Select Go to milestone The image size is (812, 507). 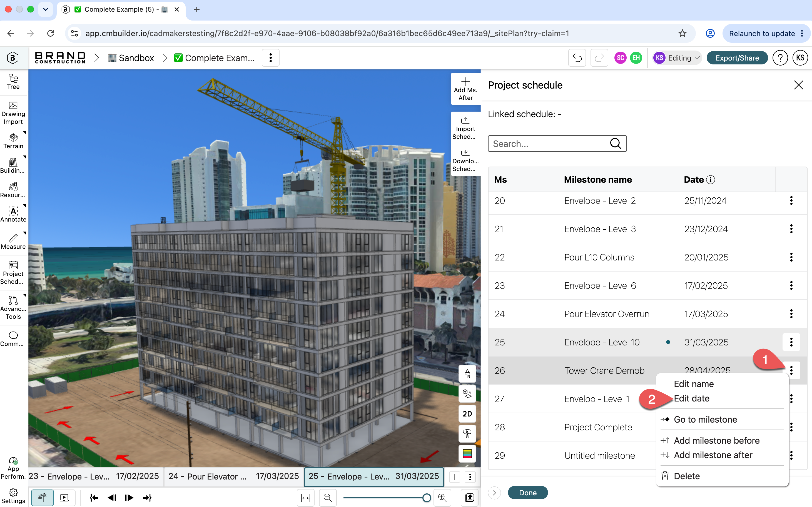pyautogui.click(x=705, y=420)
